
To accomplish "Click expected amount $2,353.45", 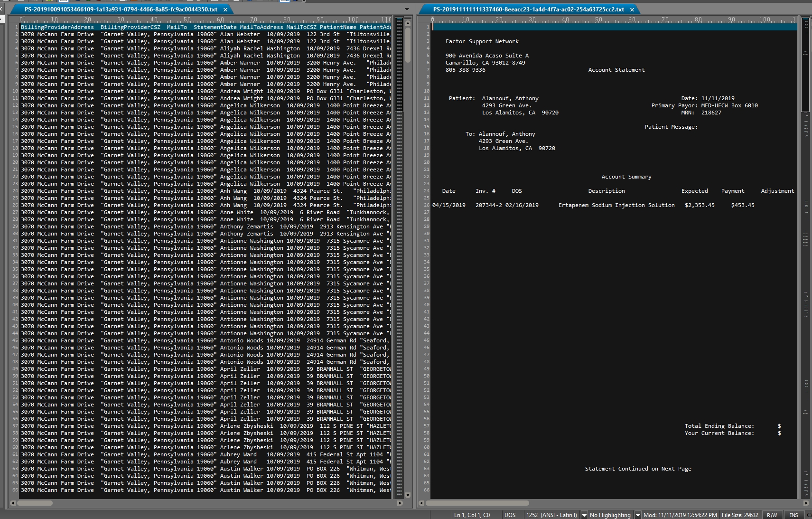I will click(700, 205).
